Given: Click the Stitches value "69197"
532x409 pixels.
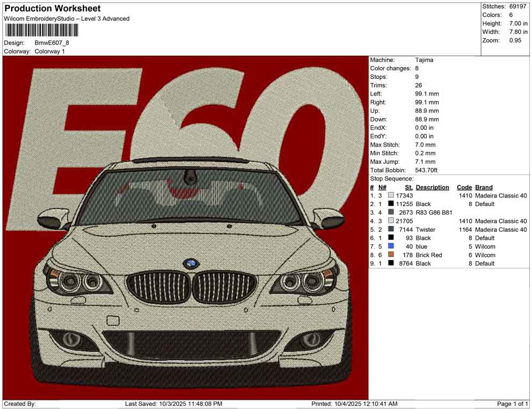Looking at the screenshot, I should coord(517,6).
